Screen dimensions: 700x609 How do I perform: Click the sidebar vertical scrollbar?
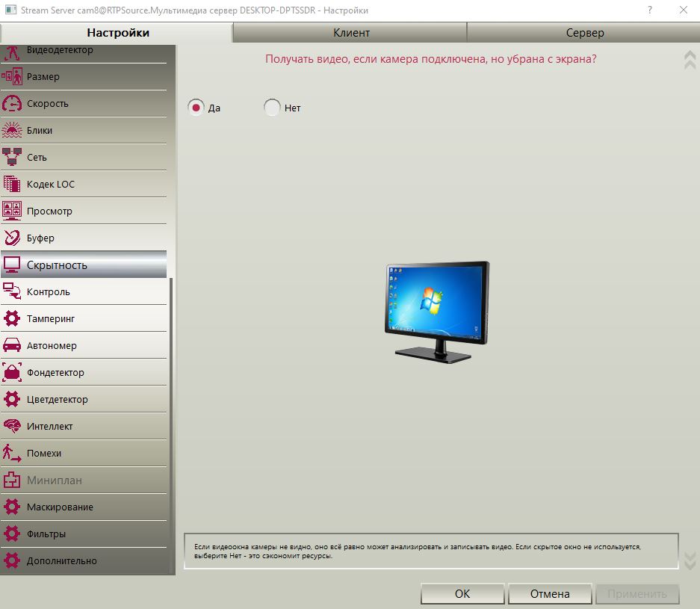[171, 426]
